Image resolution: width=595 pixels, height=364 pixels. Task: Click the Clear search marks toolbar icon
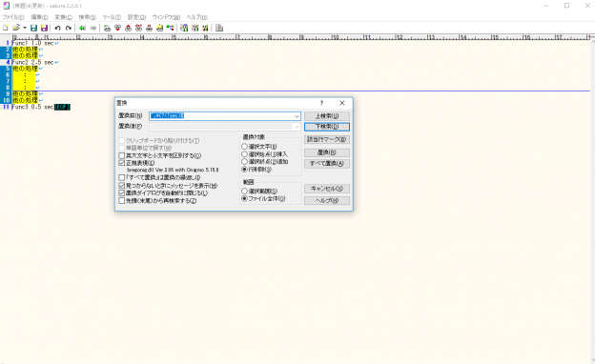[149, 28]
